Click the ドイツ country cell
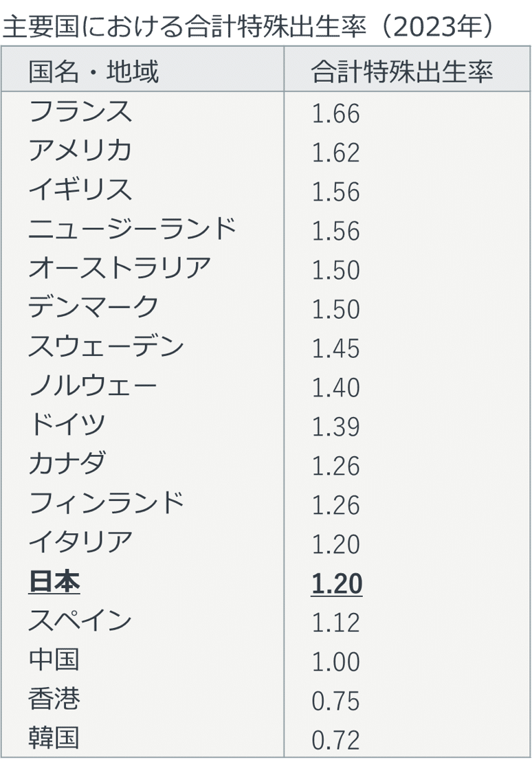Image resolution: width=532 pixels, height=773 pixels. [x=67, y=424]
